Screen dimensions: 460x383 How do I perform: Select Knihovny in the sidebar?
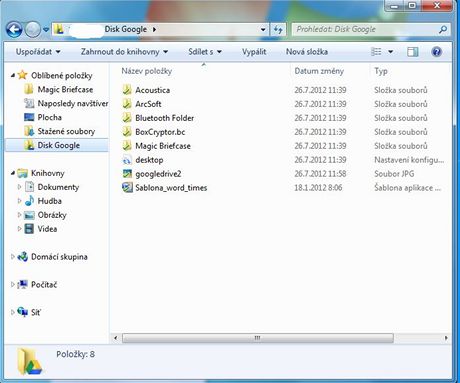[41, 173]
